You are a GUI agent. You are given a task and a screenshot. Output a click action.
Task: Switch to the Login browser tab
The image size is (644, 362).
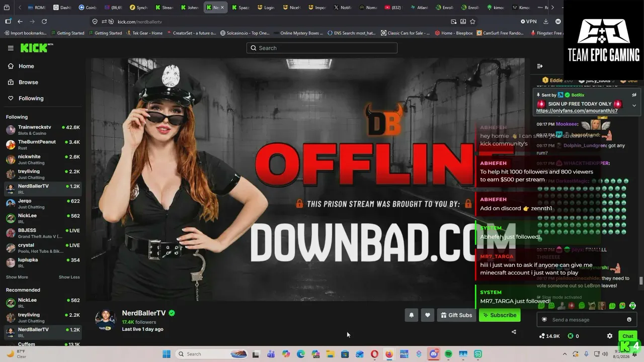(x=266, y=8)
